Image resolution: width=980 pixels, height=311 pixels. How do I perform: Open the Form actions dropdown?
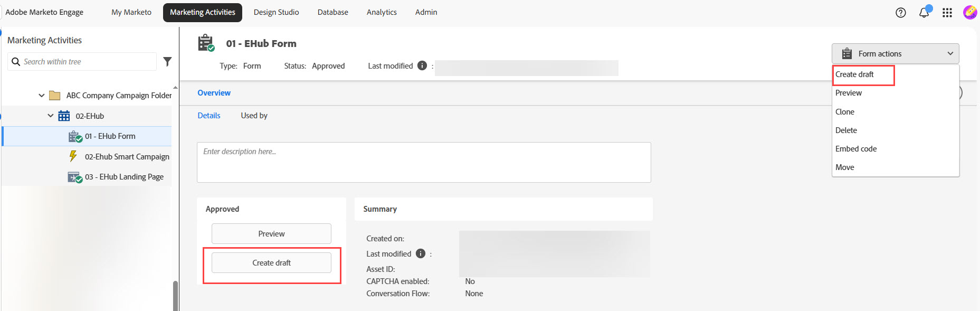[895, 53]
